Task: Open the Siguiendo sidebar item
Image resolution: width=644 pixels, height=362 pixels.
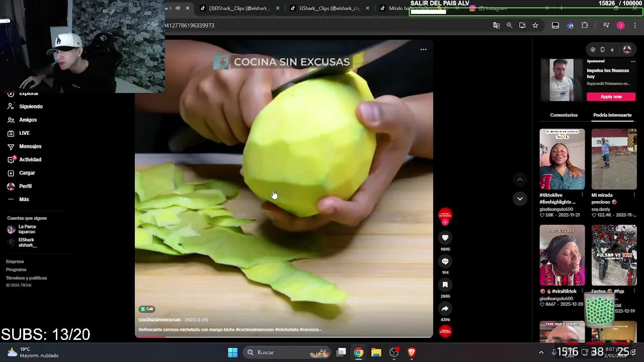Action: pos(25,107)
